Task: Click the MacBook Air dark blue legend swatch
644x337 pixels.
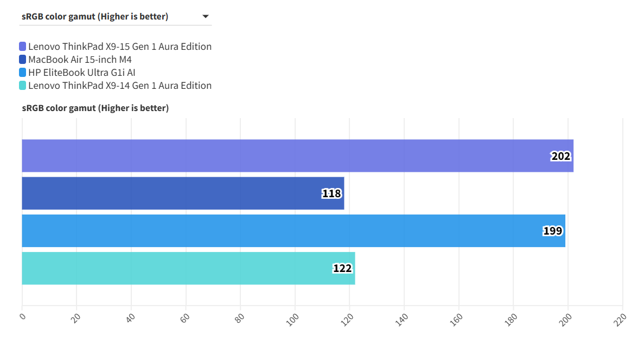Action: (22, 60)
